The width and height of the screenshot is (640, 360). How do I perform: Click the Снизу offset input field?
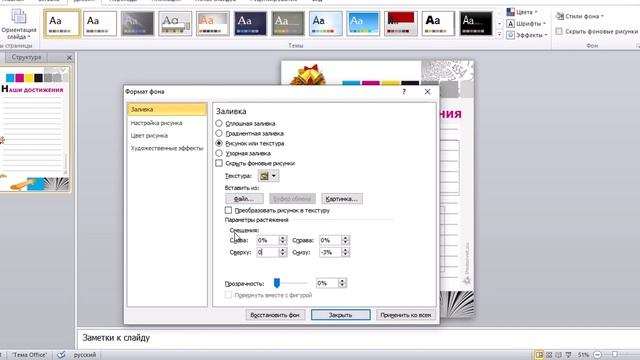tap(330, 252)
